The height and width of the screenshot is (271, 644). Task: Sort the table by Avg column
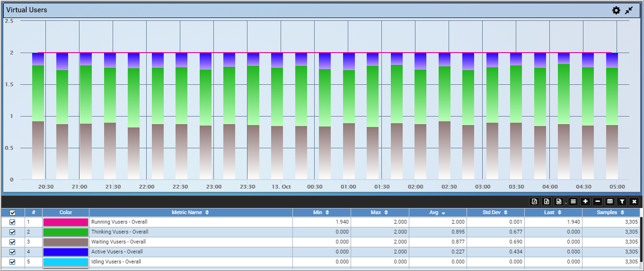coord(438,212)
